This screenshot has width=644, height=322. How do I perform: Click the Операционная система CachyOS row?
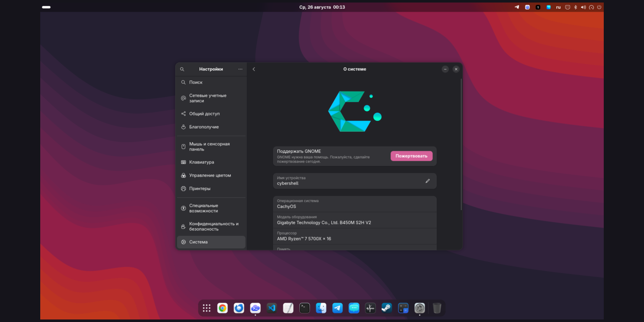(x=355, y=204)
